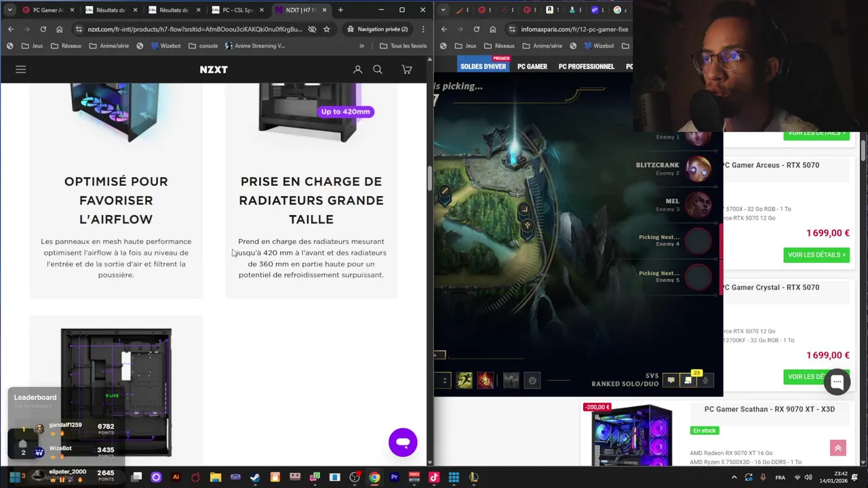This screenshot has height=488, width=868.
Task: Open the Tous les favoris folder
Action: tap(403, 46)
